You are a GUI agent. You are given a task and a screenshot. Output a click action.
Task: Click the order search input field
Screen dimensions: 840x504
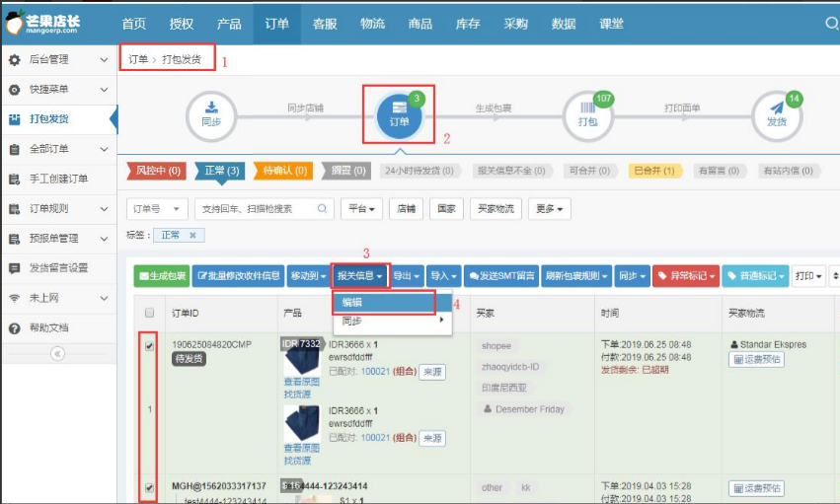pyautogui.click(x=257, y=209)
